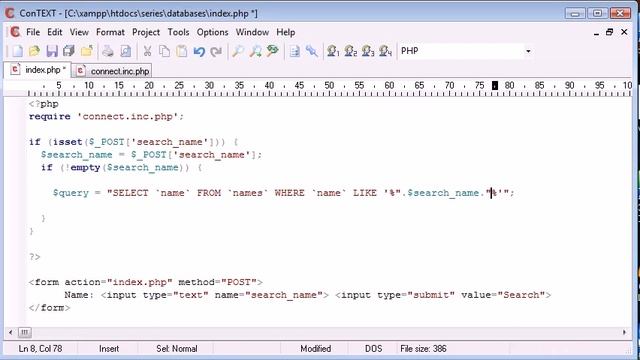This screenshot has height=360, width=640.
Task: Click the New file icon
Action: click(17, 51)
